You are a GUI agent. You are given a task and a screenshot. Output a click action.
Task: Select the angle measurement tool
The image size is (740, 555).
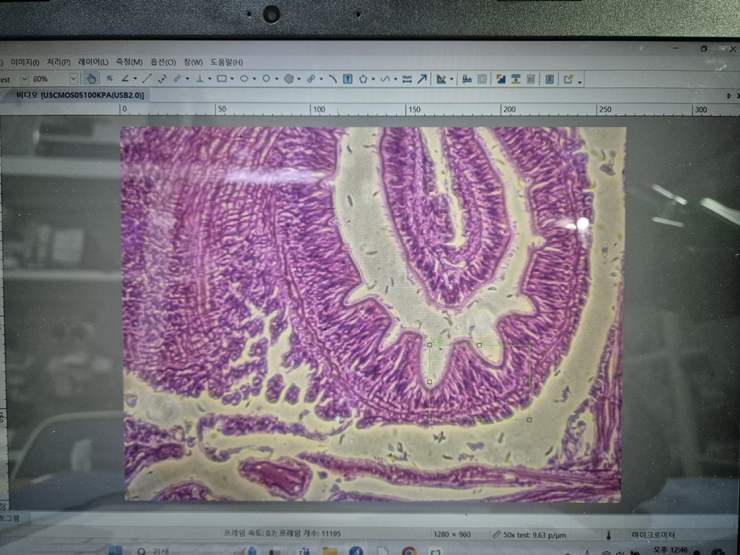(x=126, y=78)
